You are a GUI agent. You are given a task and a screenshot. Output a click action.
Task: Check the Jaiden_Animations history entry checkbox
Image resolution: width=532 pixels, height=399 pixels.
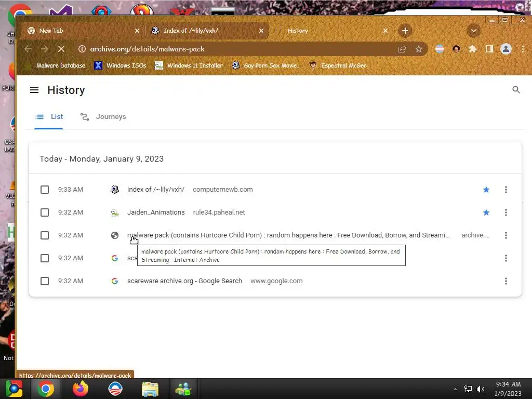(x=45, y=212)
